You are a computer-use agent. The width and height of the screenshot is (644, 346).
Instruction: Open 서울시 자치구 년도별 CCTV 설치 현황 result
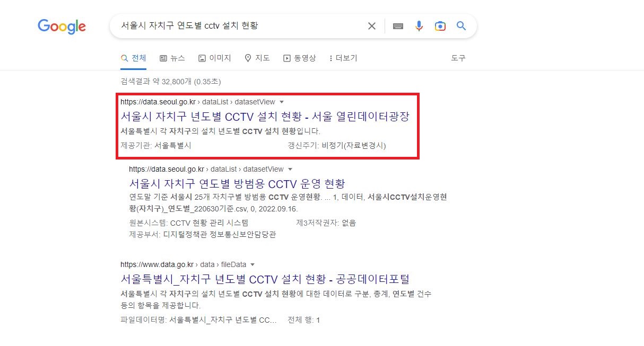click(x=265, y=117)
